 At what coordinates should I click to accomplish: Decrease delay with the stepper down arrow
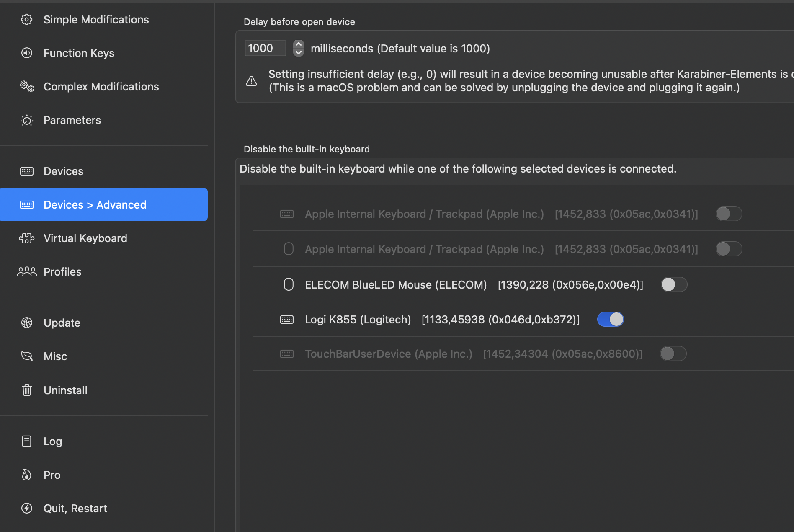coord(298,52)
